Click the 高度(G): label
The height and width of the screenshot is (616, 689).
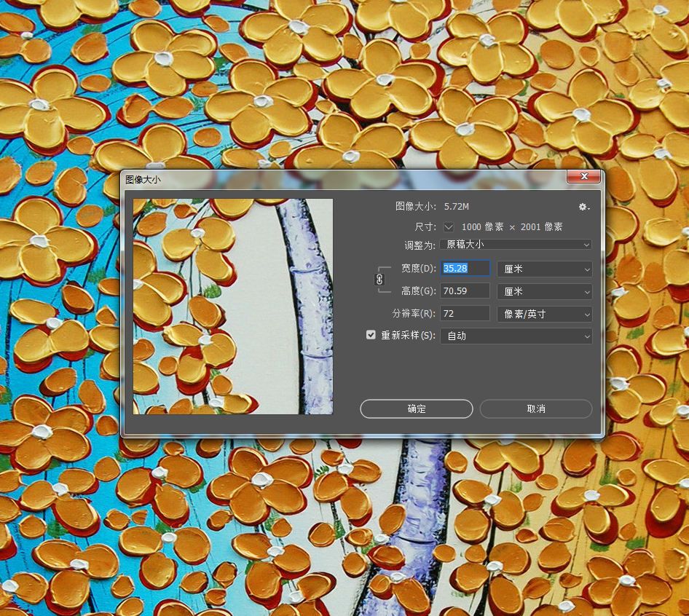[x=418, y=291]
